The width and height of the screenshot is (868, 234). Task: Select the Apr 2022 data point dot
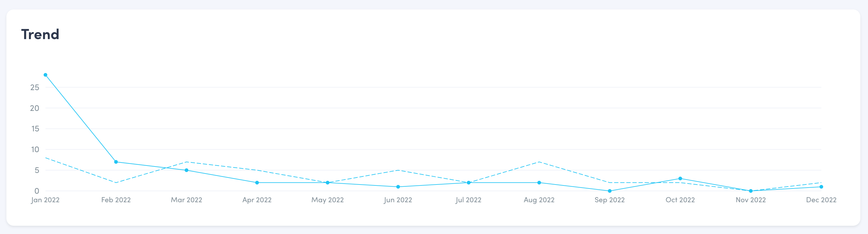pos(257,183)
